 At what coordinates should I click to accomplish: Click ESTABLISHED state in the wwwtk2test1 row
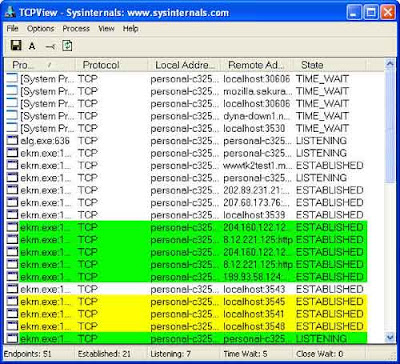pos(330,165)
